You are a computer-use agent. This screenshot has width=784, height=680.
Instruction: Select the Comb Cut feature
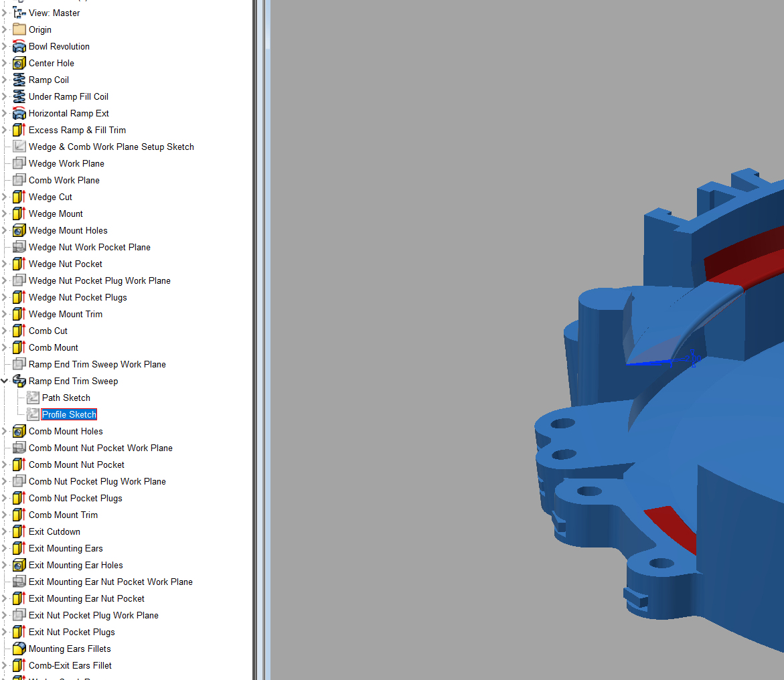pyautogui.click(x=48, y=331)
